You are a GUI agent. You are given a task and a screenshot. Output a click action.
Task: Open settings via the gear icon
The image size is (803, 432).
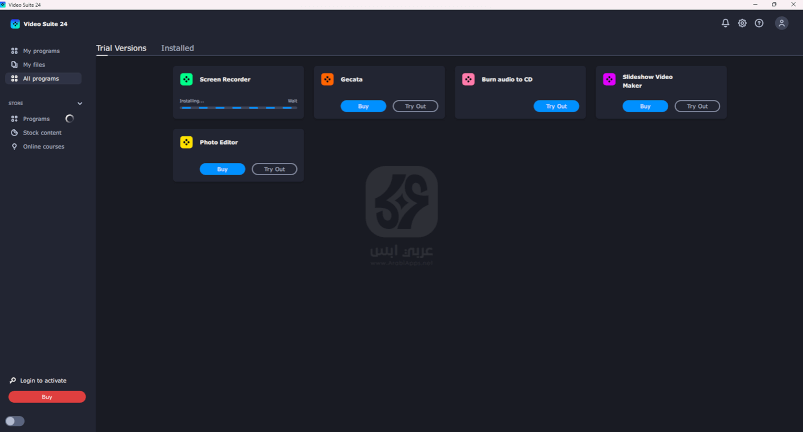742,23
